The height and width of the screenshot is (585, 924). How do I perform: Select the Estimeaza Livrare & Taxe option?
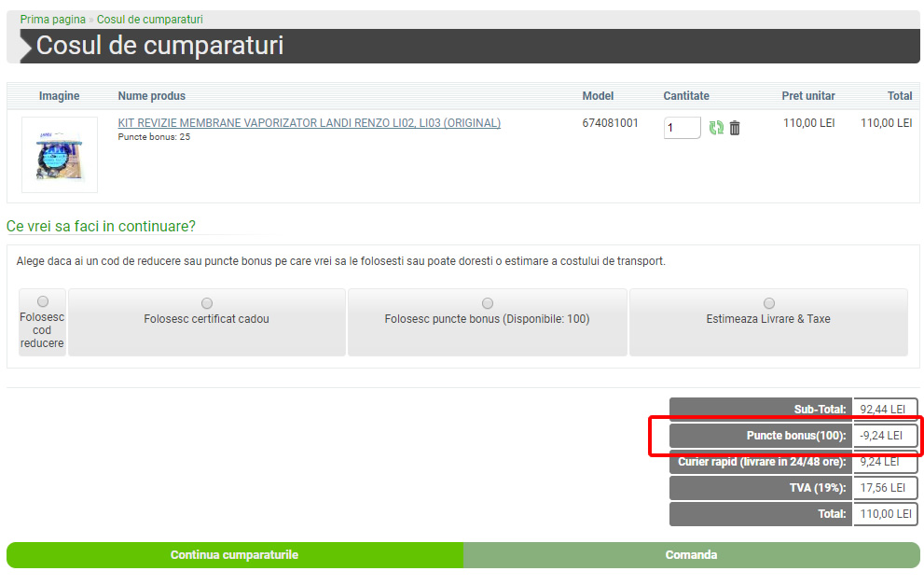coord(768,304)
